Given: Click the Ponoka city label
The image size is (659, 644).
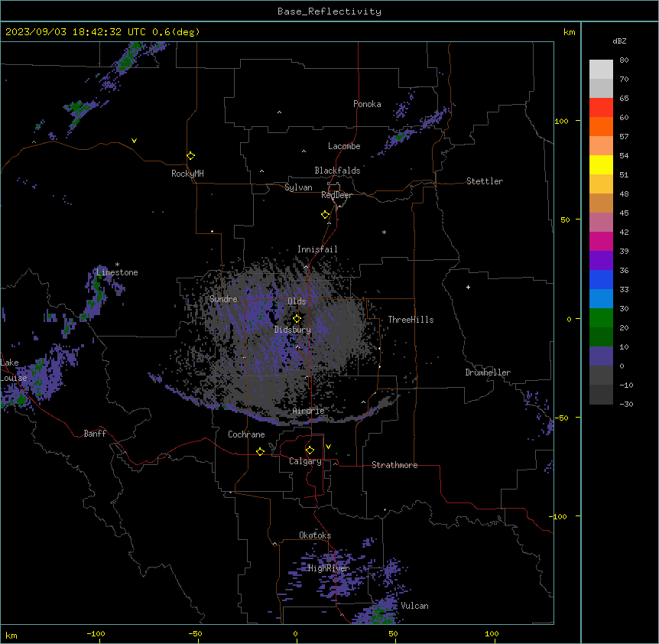Looking at the screenshot, I should (367, 104).
